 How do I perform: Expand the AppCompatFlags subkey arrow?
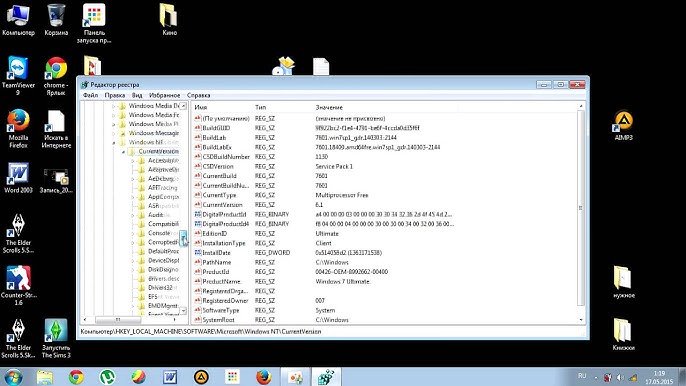(133, 197)
